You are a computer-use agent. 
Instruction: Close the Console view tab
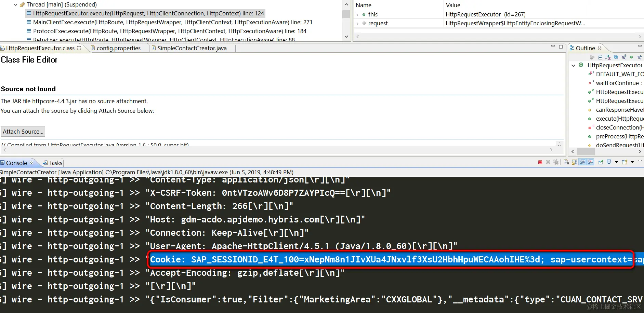coord(31,163)
